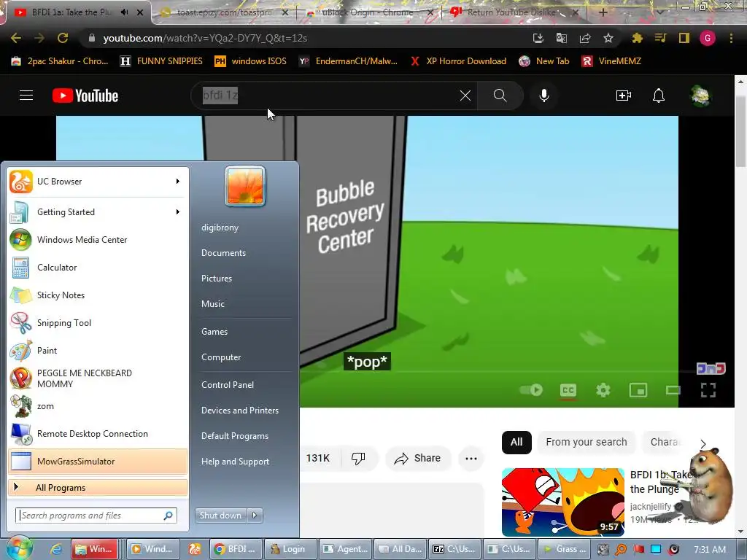Switch player to miniplayer mode
Viewport: 747px width, 560px height.
pyautogui.click(x=638, y=391)
